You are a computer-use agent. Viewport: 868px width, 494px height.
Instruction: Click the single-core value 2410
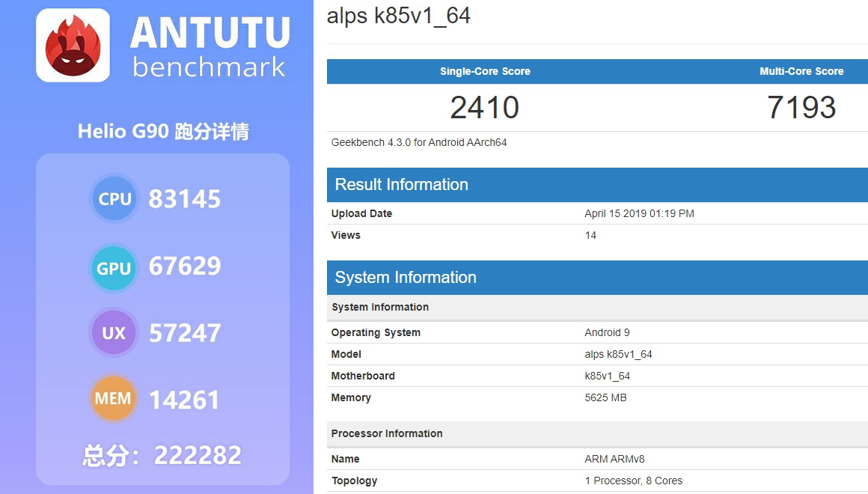(x=485, y=108)
